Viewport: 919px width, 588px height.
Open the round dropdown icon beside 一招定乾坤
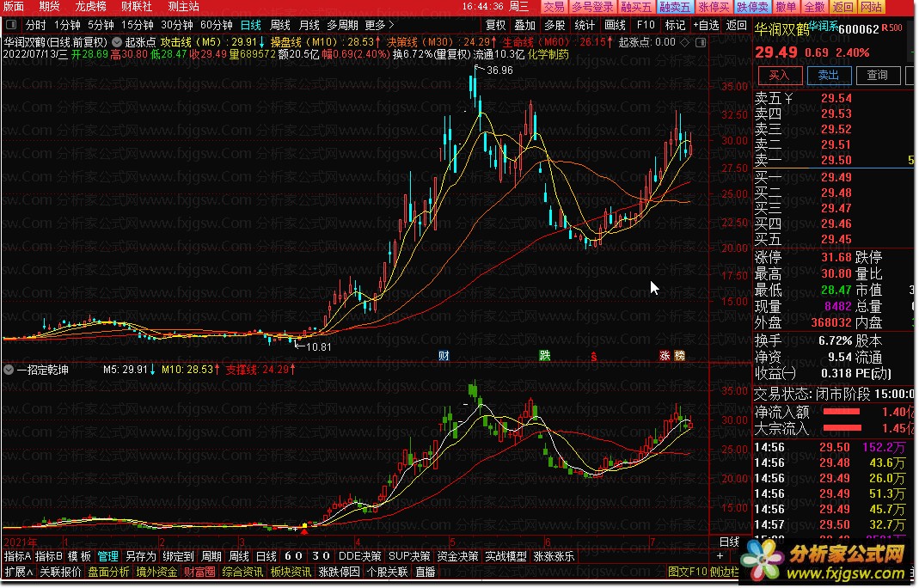(9, 370)
